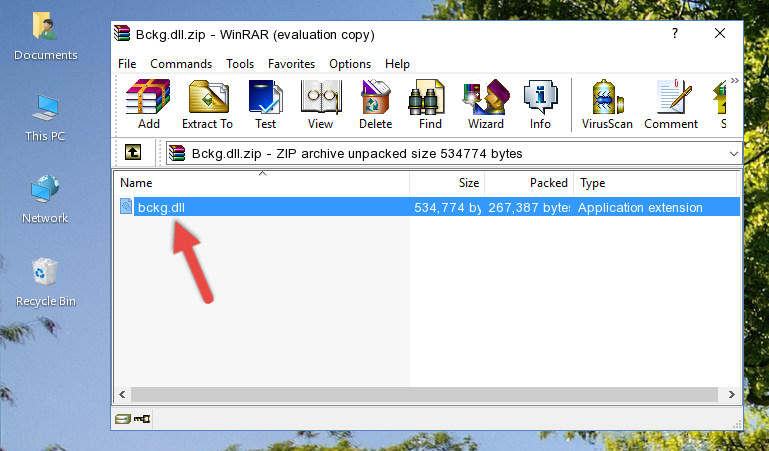
Task: Select the Network desktop icon
Action: point(45,200)
